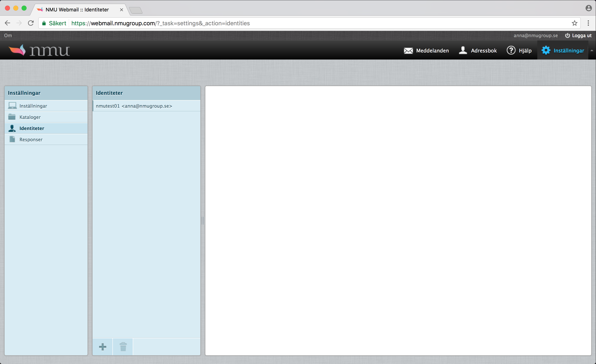
Task: Open Hjälp from the top navigation
Action: click(x=519, y=51)
